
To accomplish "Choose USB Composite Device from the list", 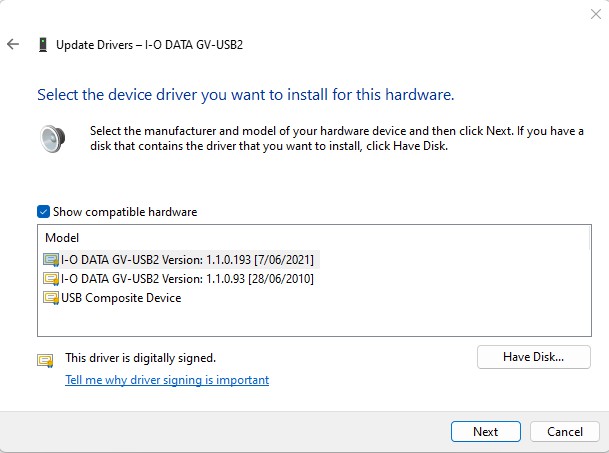I will (122, 298).
